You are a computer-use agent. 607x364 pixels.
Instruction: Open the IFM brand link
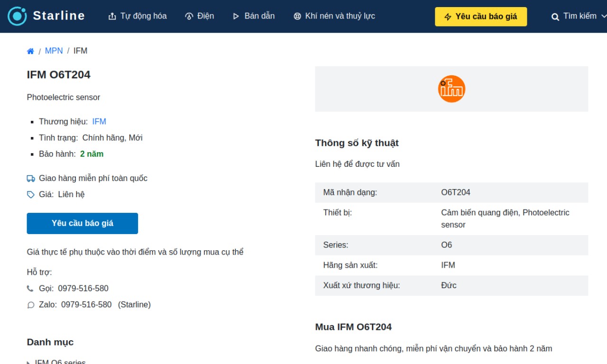pos(99,122)
